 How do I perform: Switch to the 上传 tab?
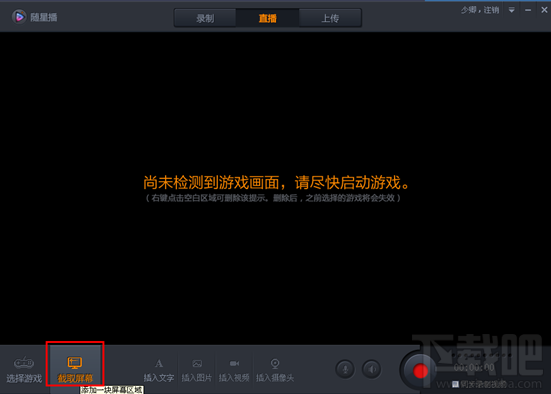click(x=330, y=18)
